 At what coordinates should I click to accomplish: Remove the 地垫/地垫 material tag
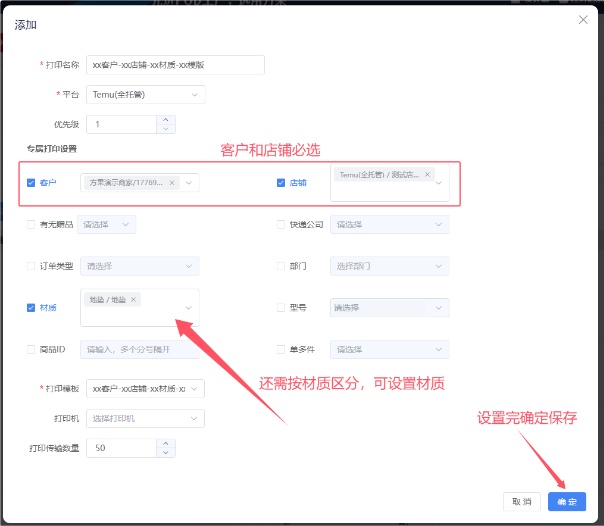point(133,299)
